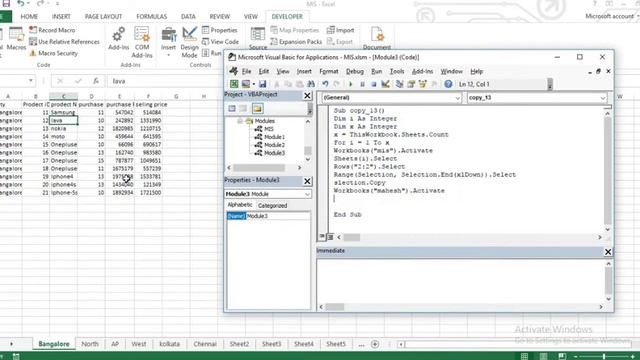Click the blue Help question mark icon
The width and height of the screenshot is (640, 360).
tap(448, 84)
